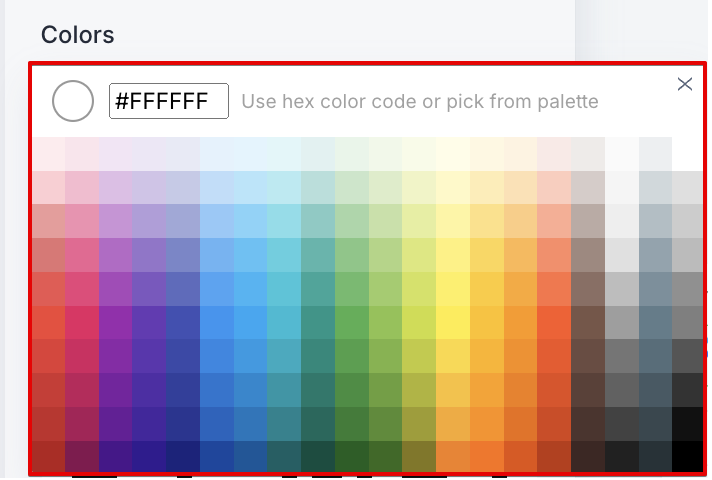
Task: Select the bright blue swatch
Action: coord(216,321)
